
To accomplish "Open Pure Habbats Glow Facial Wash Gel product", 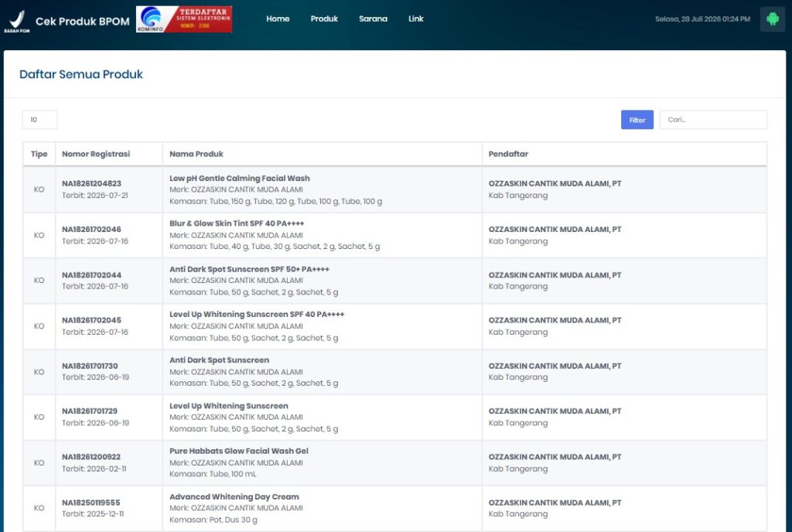I will coord(239,451).
